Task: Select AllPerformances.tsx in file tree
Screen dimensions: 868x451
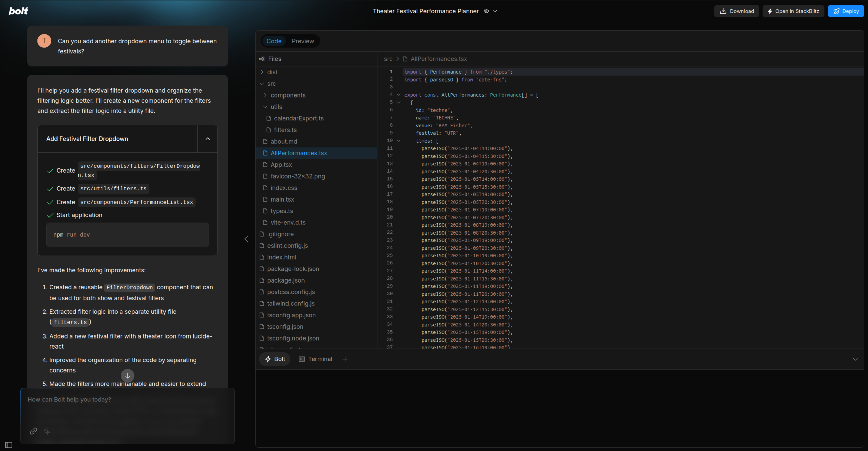Action: pos(316,153)
